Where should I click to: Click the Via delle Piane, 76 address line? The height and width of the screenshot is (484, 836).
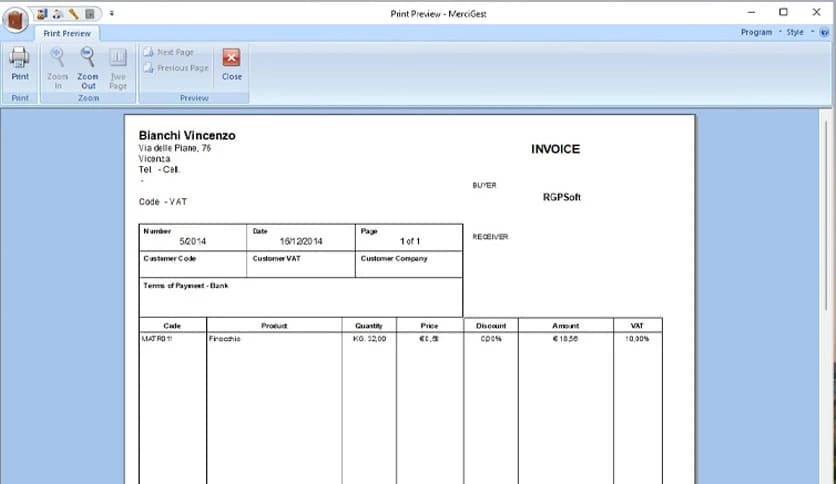175,148
